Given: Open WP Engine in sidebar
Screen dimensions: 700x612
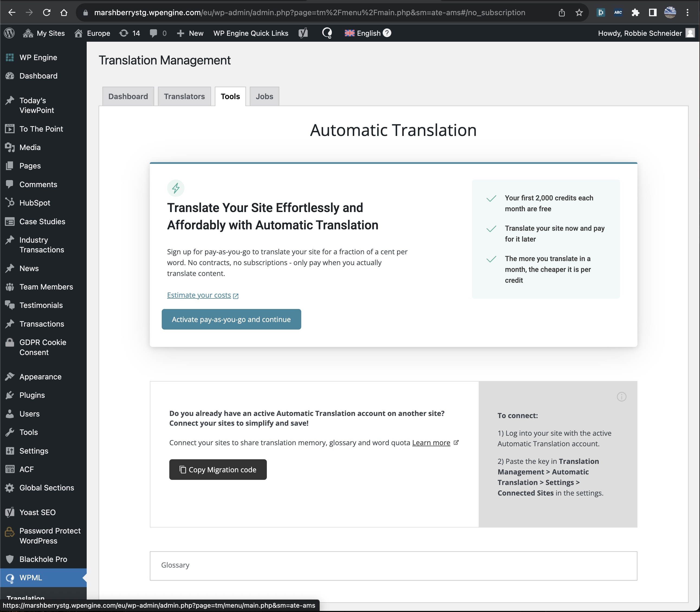Looking at the screenshot, I should click(x=43, y=57).
